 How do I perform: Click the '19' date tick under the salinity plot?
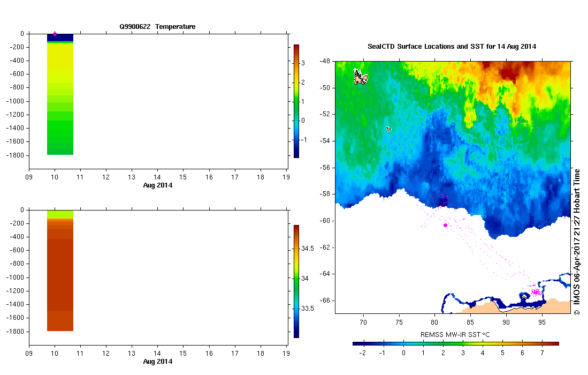(286, 353)
